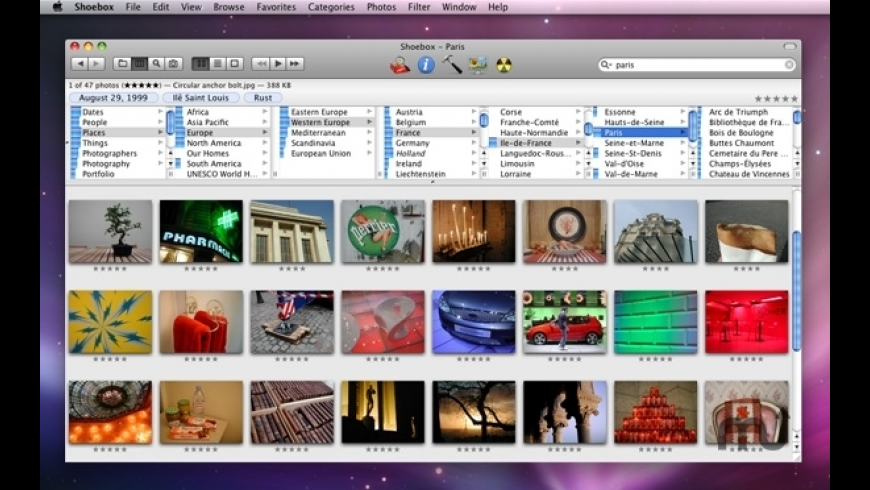Open the Categories menu
This screenshot has height=490, width=870.
(x=331, y=7)
